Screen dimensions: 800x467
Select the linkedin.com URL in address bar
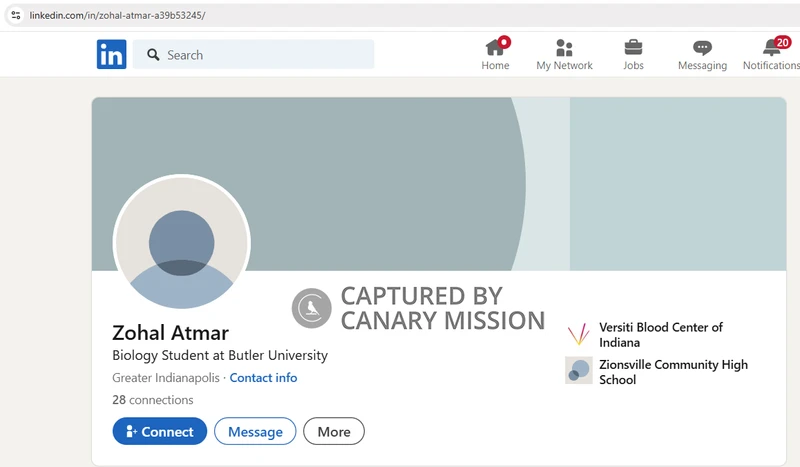coord(117,15)
